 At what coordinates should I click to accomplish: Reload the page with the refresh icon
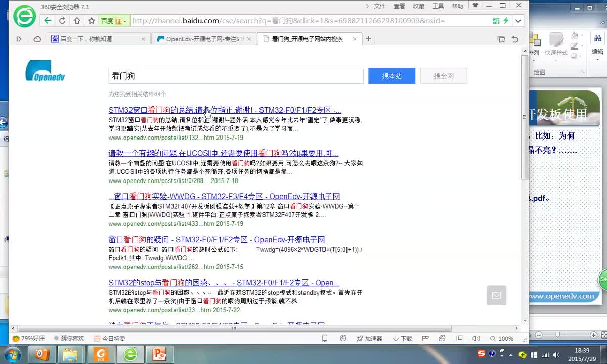(x=62, y=21)
